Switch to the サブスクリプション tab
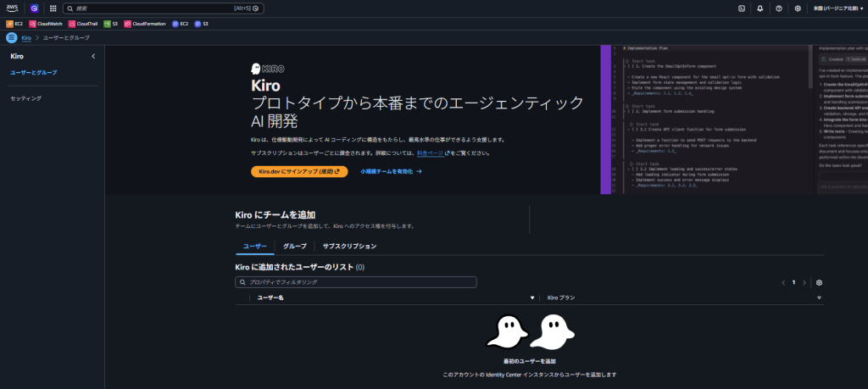868x389 pixels. (349, 246)
